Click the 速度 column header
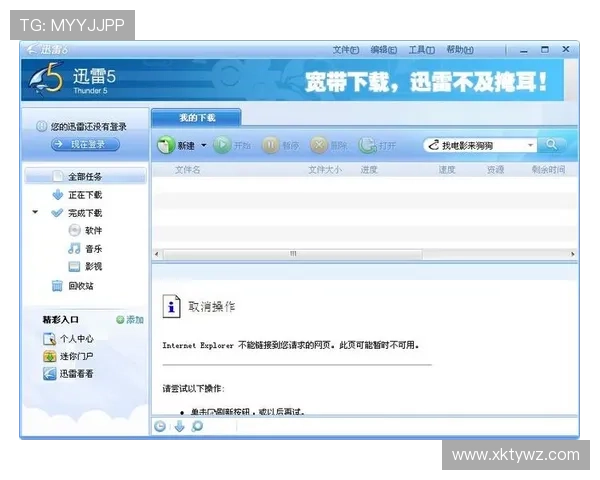The width and height of the screenshot is (600, 480). [x=447, y=170]
